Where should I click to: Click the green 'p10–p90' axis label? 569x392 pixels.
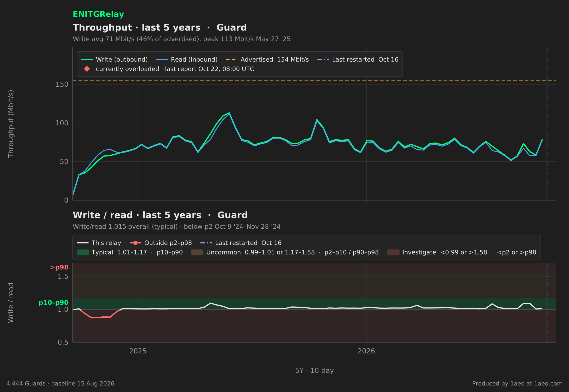[53, 303]
